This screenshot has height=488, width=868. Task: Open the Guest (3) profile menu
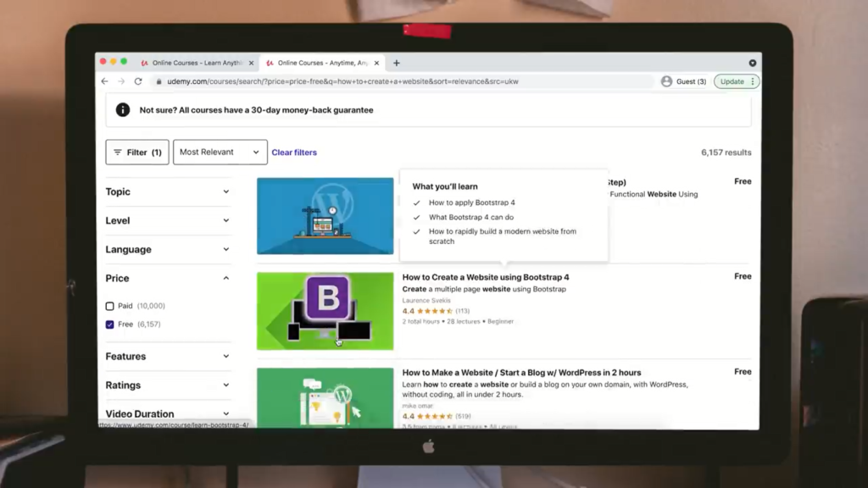click(x=684, y=81)
